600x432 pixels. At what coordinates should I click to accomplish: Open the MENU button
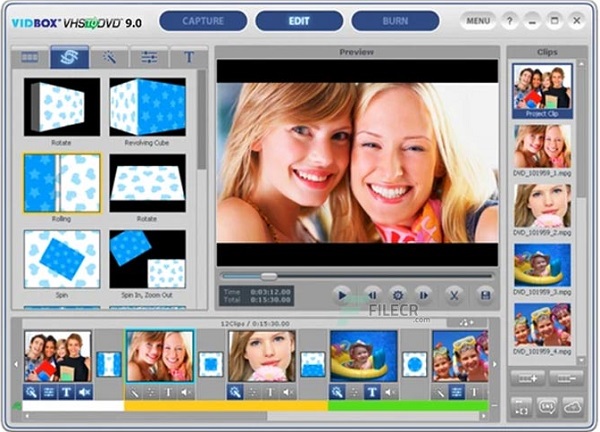click(x=478, y=21)
